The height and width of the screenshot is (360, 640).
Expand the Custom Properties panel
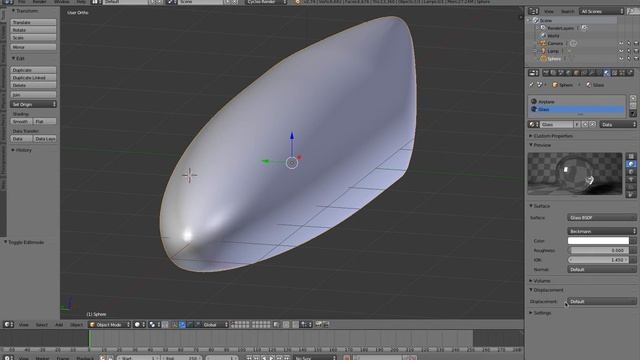coord(551,136)
